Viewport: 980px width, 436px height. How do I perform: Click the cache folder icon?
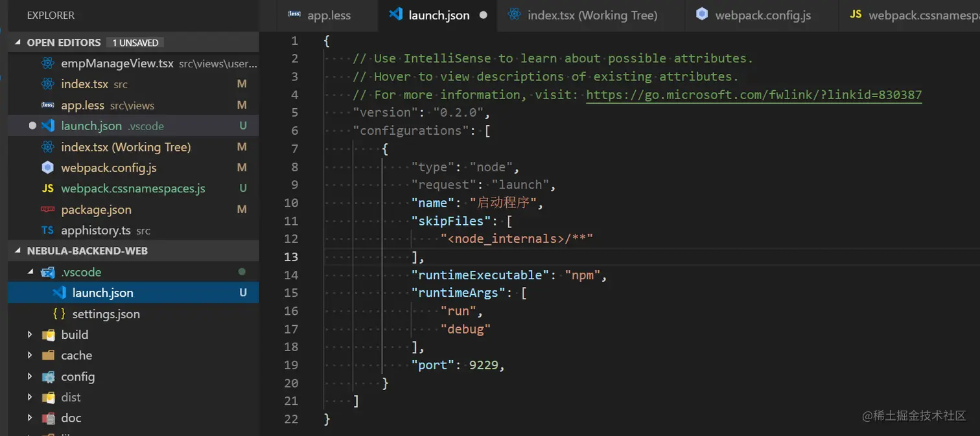point(48,355)
